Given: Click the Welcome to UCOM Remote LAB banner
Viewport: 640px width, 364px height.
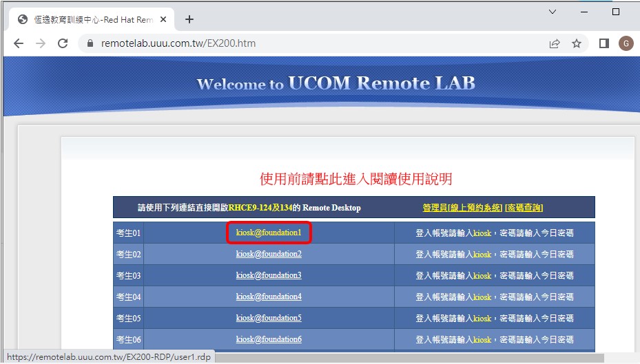Looking at the screenshot, I should pyautogui.click(x=336, y=83).
